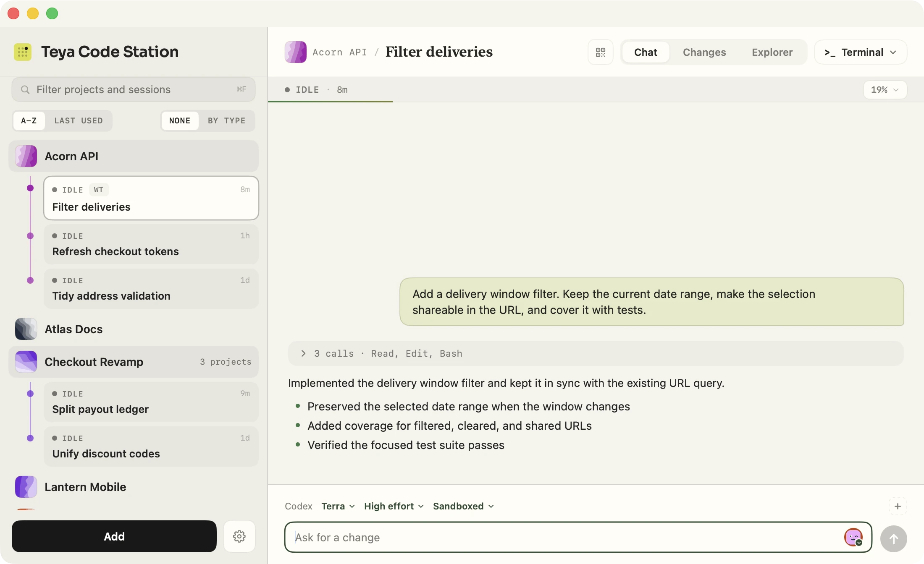Viewport: 924px width, 564px height.
Task: Click the timeline dot beside Unify discount codes
Action: click(30, 438)
